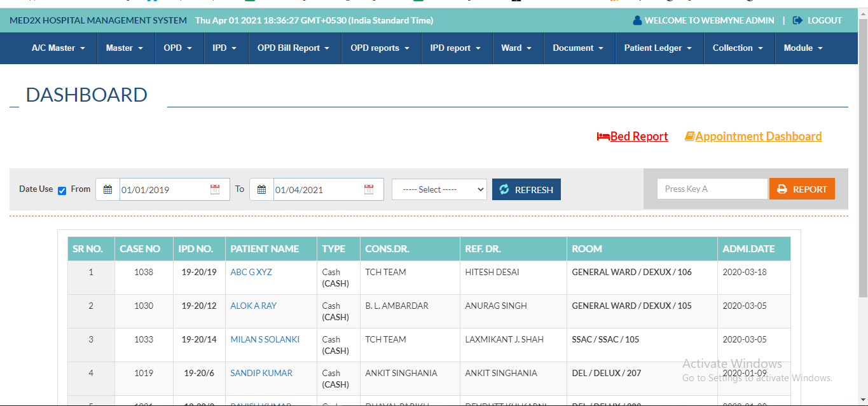
Task: Toggle the Date Use checkbox
Action: tap(62, 190)
